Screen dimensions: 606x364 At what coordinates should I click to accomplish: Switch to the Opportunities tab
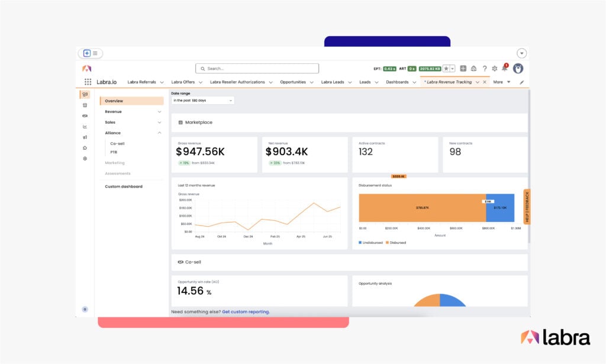[292, 82]
